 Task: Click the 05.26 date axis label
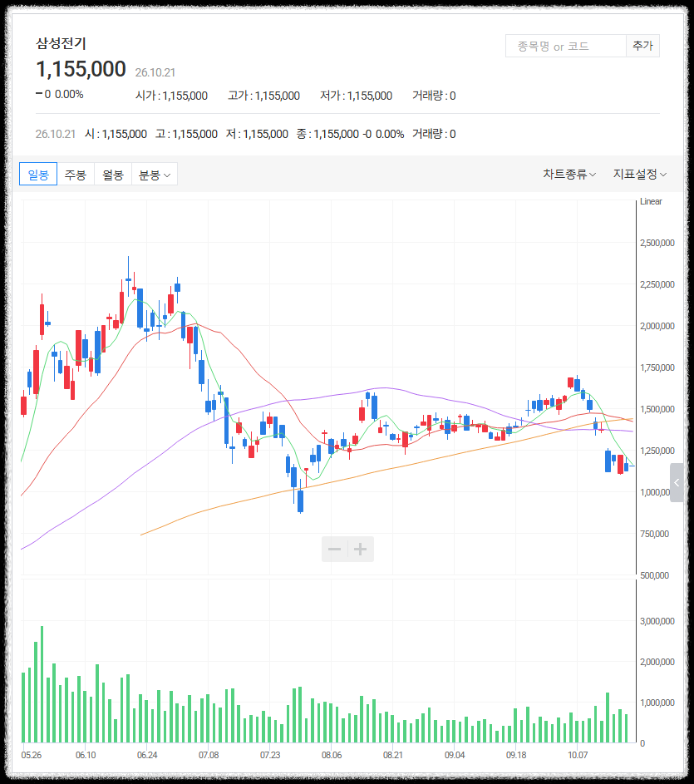(32, 755)
